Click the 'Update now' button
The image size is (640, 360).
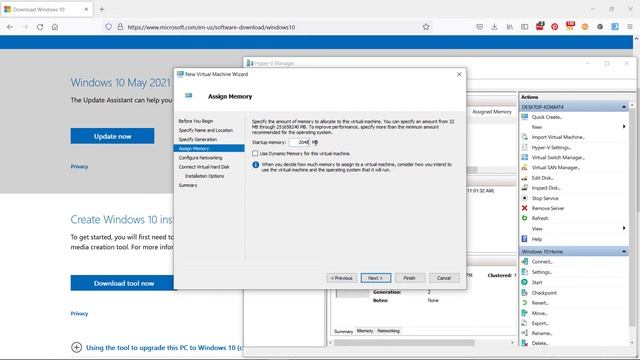tap(112, 136)
